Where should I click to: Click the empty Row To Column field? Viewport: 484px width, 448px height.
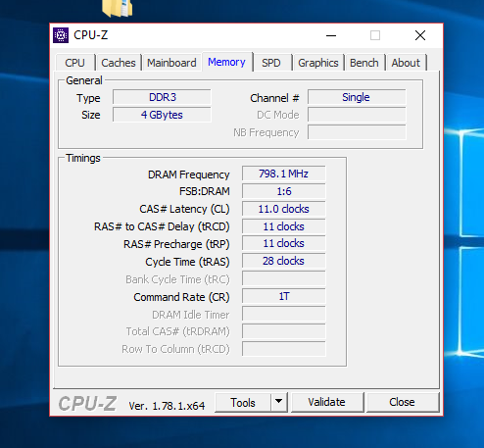click(284, 349)
